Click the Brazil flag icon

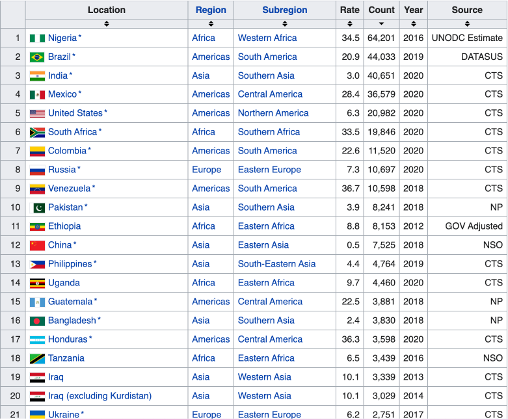pyautogui.click(x=37, y=57)
